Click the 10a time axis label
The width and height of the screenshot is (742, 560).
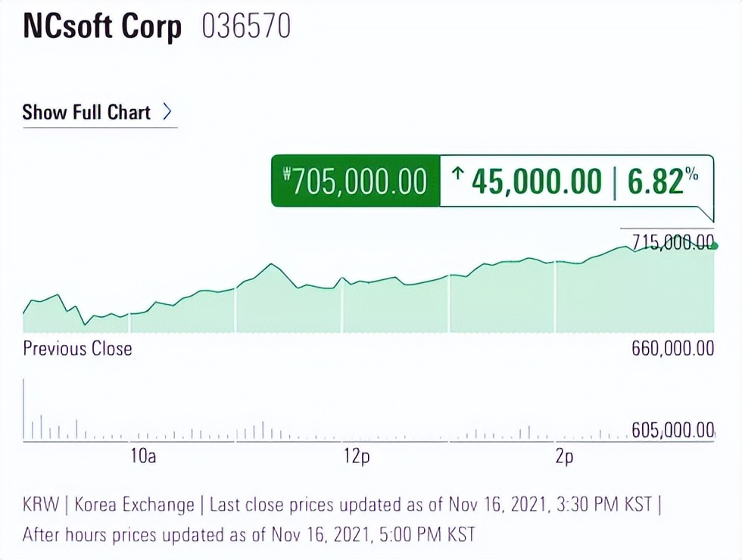pos(142,456)
